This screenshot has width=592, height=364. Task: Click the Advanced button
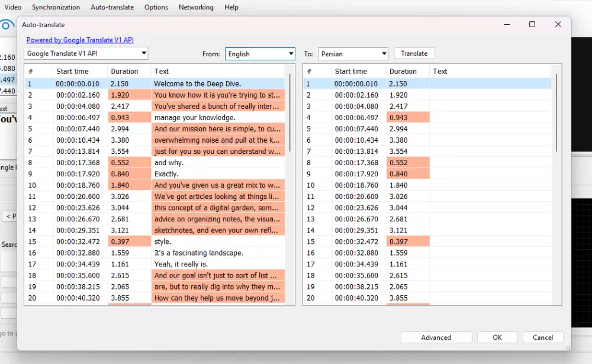[436, 337]
